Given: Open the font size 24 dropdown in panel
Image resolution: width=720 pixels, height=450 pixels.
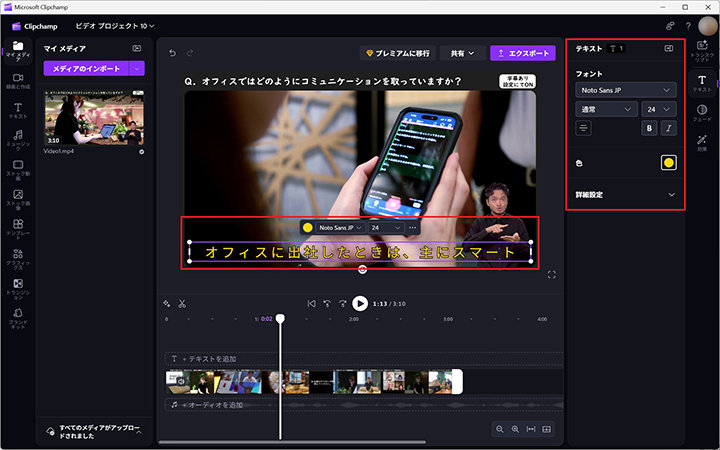Looking at the screenshot, I should coord(658,109).
